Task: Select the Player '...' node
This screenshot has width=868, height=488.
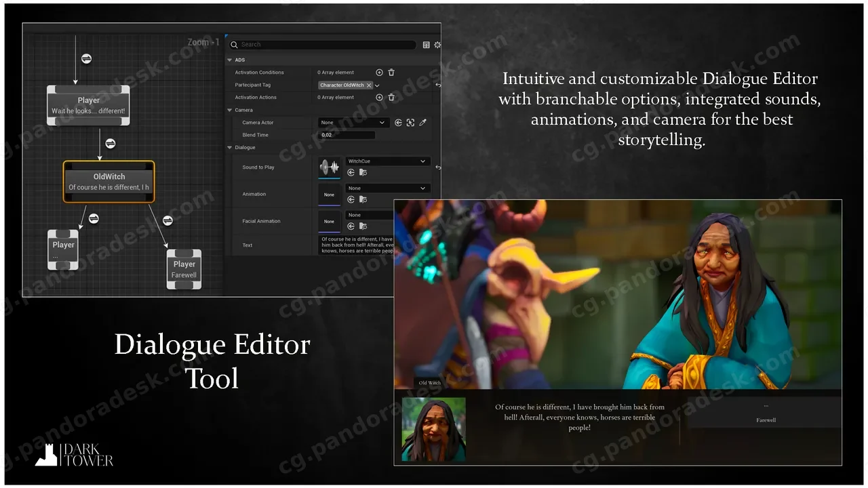Action: (x=63, y=250)
